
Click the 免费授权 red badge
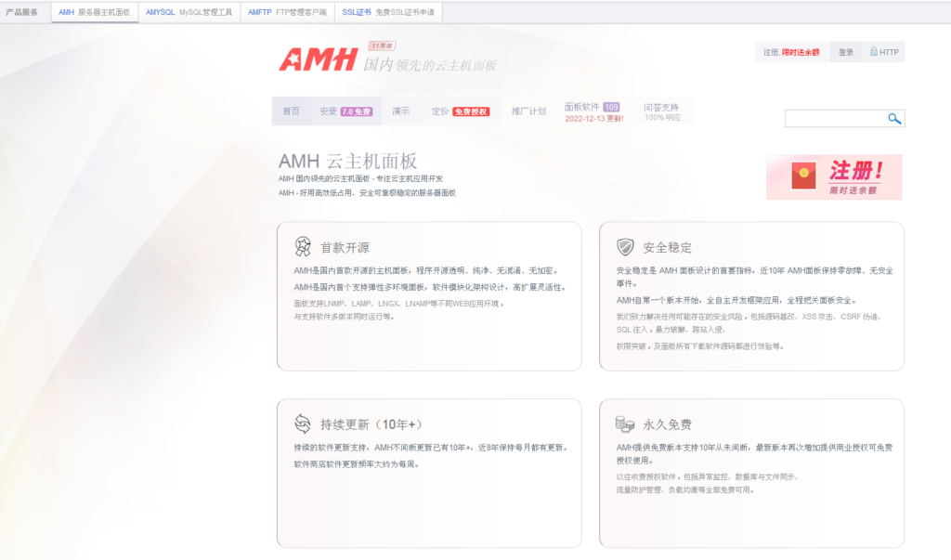pyautogui.click(x=471, y=111)
